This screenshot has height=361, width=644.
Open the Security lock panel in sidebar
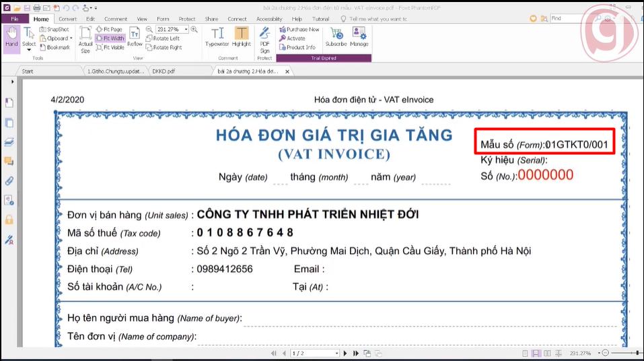tap(9, 220)
